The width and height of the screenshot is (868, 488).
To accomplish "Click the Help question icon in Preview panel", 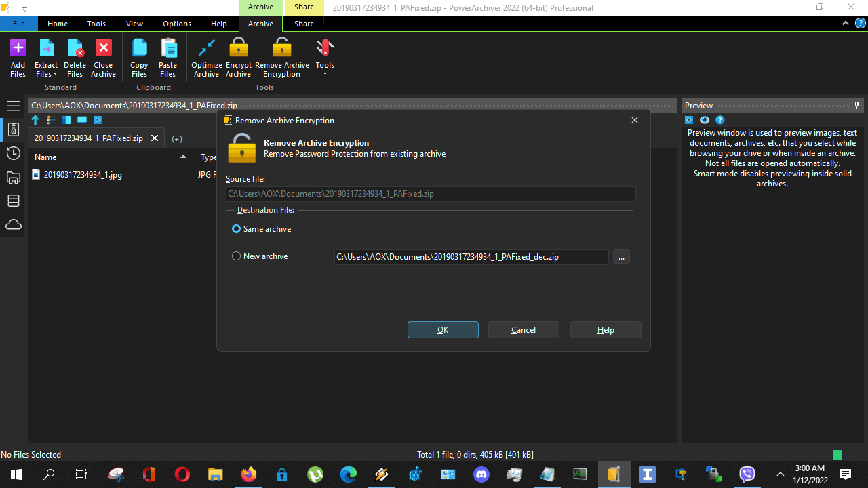I will click(720, 120).
